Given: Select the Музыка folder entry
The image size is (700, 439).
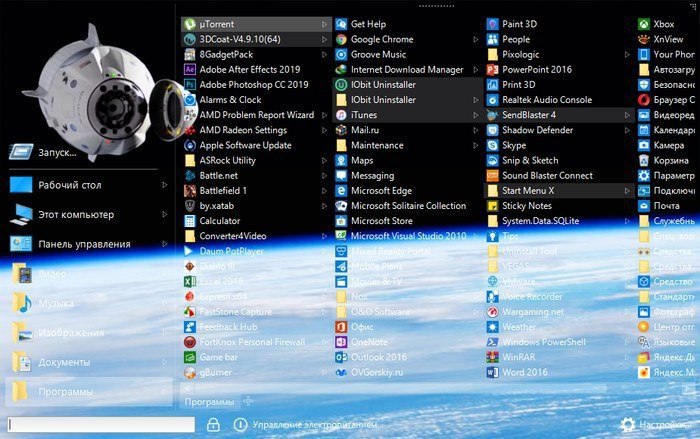Looking at the screenshot, I should (x=89, y=303).
